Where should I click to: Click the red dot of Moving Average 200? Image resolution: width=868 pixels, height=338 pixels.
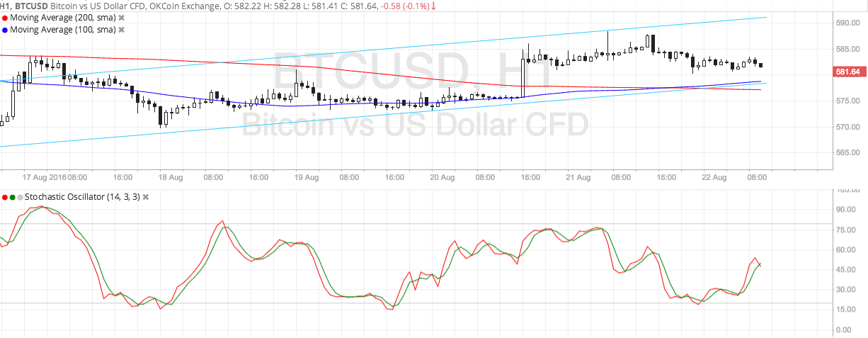pyautogui.click(x=6, y=18)
